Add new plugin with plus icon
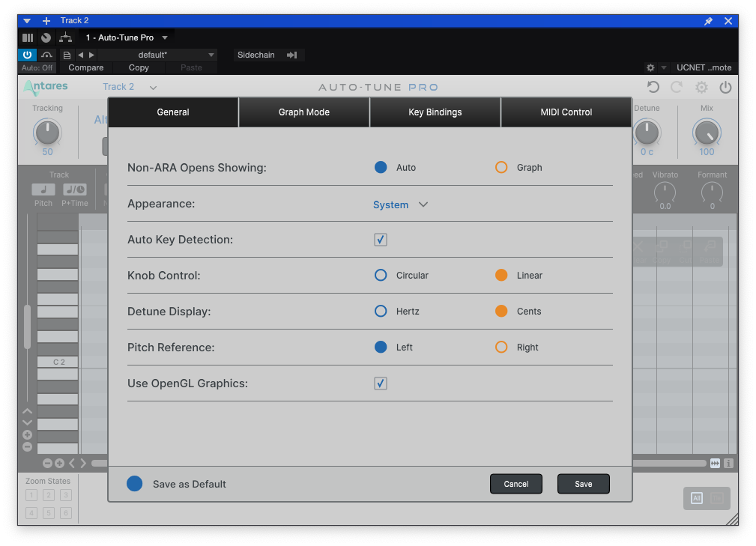 [46, 21]
